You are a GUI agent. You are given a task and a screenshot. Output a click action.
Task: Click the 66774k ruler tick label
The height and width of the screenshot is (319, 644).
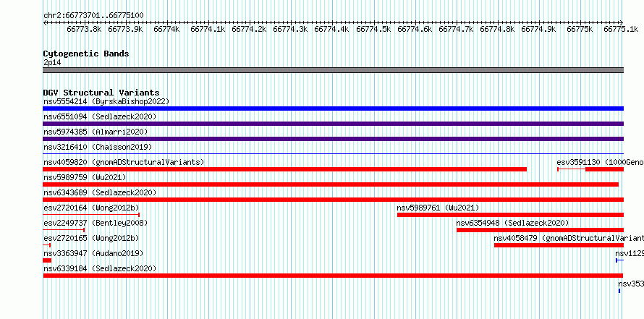(x=166, y=29)
